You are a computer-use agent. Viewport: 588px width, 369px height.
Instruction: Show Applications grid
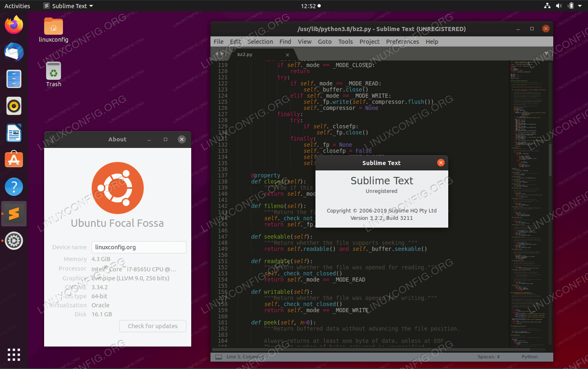pyautogui.click(x=14, y=354)
